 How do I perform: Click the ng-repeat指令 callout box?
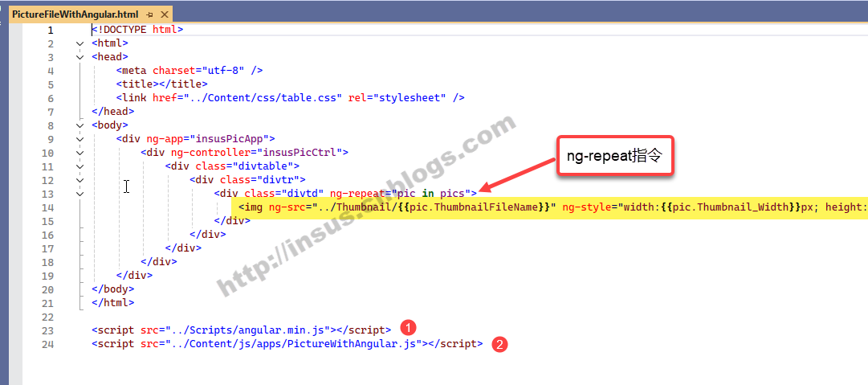pos(614,157)
